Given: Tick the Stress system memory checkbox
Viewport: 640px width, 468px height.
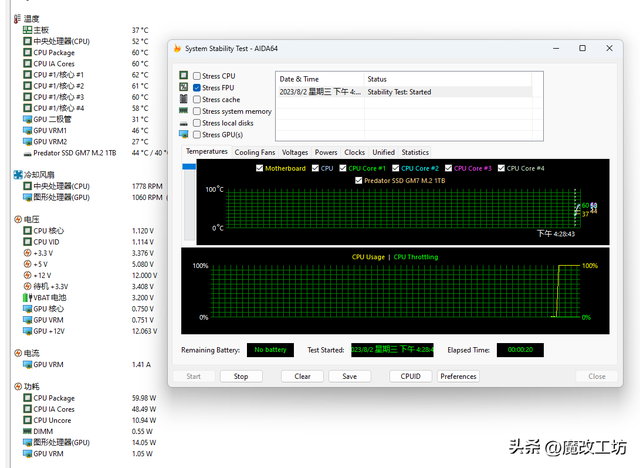Looking at the screenshot, I should pyautogui.click(x=197, y=111).
